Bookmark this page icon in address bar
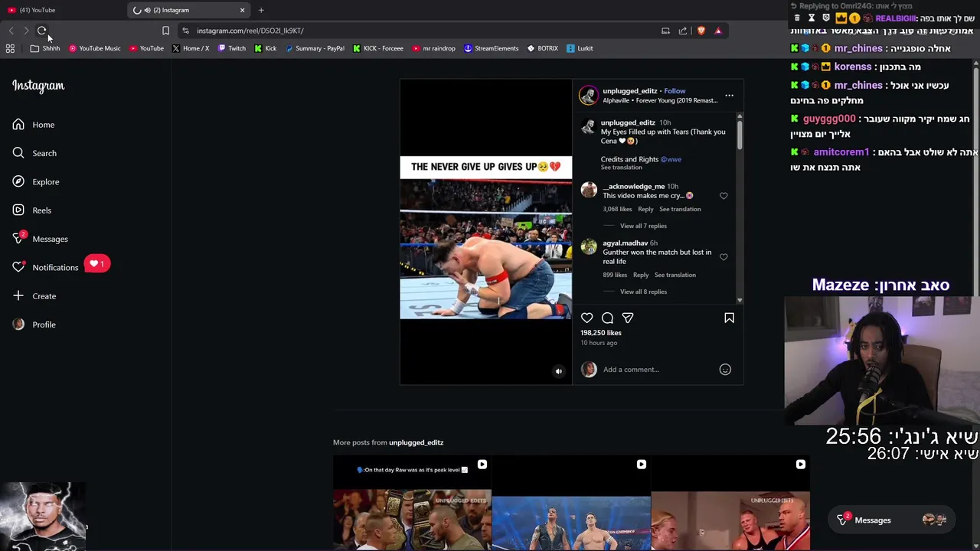The height and width of the screenshot is (551, 980). click(x=165, y=31)
